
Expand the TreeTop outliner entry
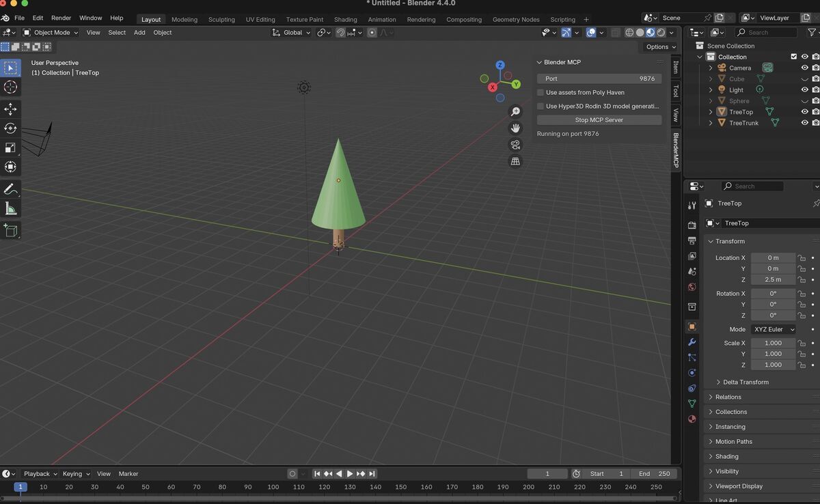point(711,112)
